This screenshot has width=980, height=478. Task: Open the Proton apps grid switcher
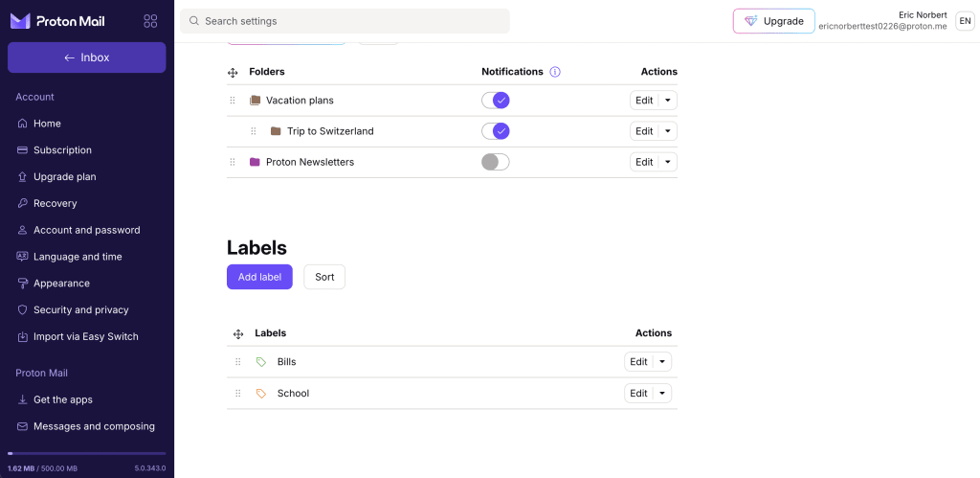tap(150, 21)
